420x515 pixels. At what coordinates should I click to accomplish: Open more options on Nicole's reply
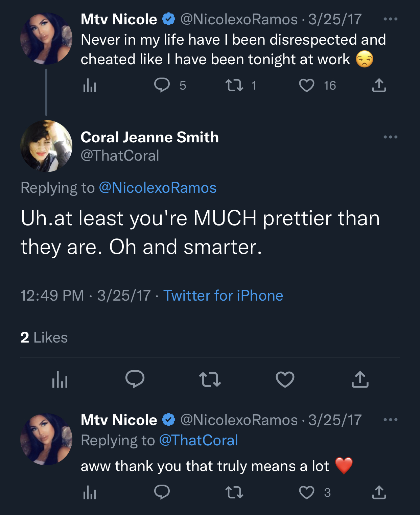pos(391,420)
